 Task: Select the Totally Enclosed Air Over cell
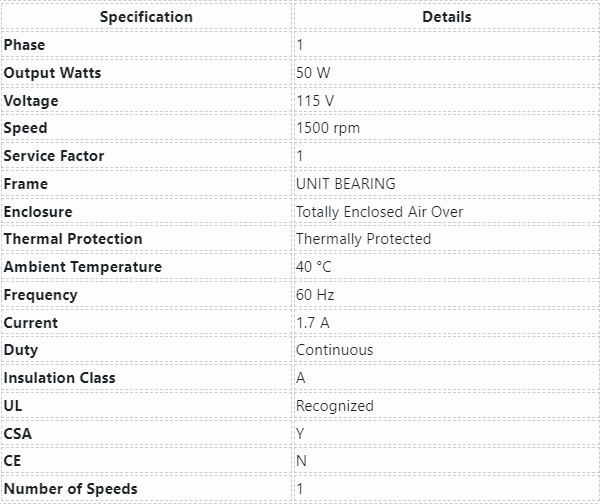[x=379, y=212]
